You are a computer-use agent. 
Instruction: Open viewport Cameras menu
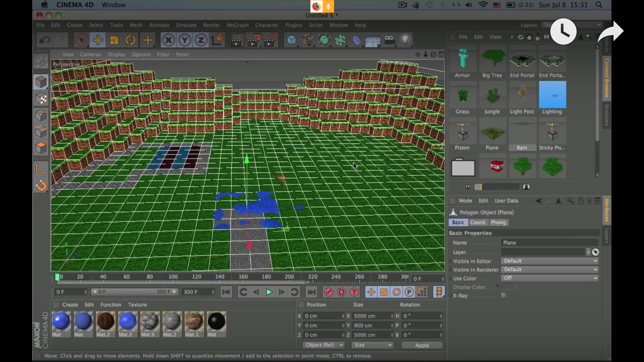click(90, 54)
